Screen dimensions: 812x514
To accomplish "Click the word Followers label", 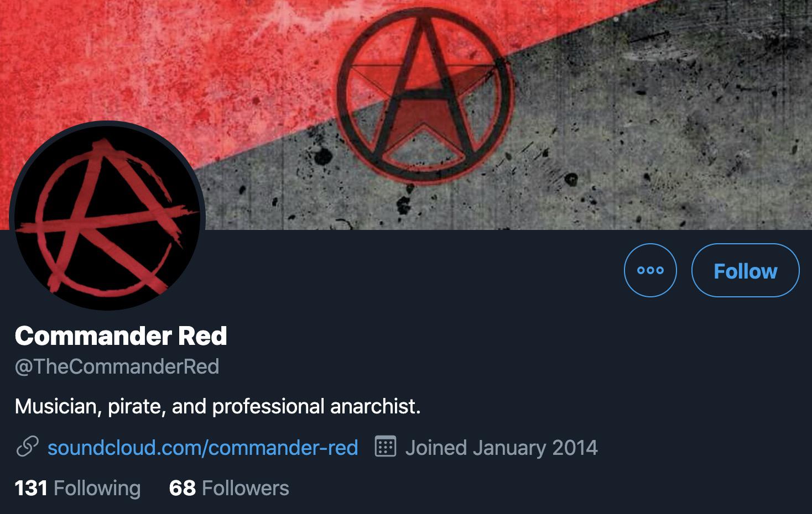I will pos(246,488).
